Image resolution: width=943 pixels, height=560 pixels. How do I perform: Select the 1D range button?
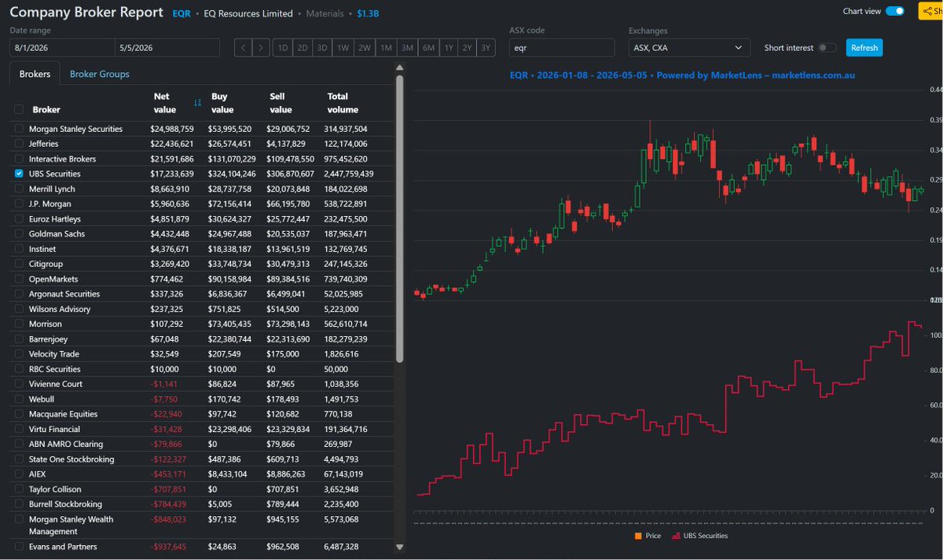tap(283, 47)
